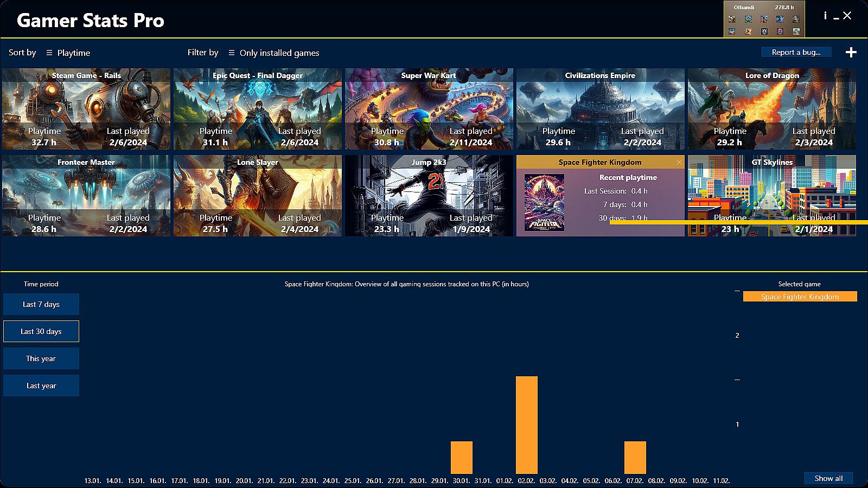Click the "Time period" heading
Screen dimensions: 868x488
point(41,284)
